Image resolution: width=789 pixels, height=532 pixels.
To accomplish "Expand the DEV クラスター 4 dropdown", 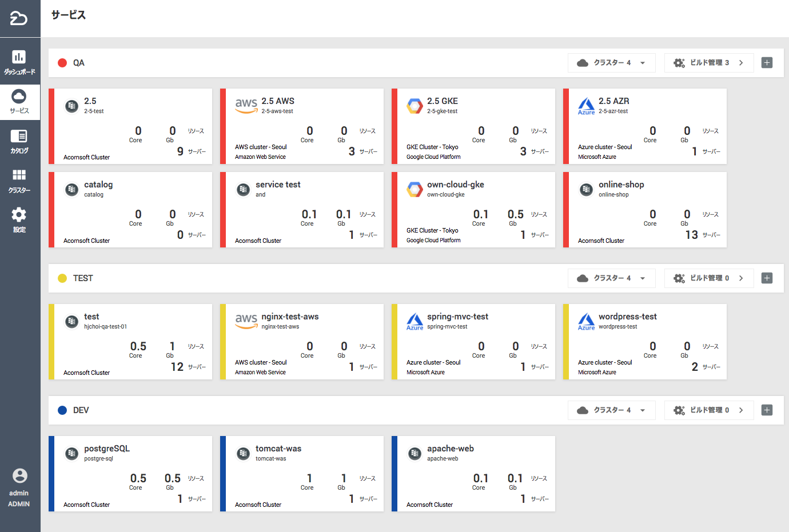I will [611, 410].
